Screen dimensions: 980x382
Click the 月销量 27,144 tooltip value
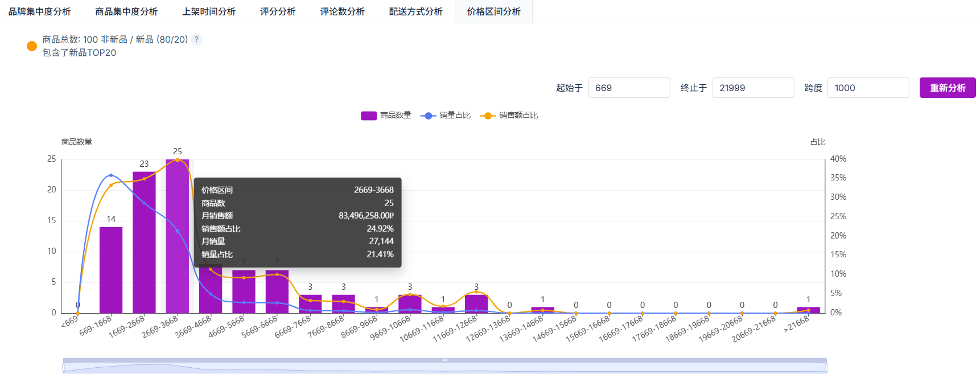click(381, 241)
